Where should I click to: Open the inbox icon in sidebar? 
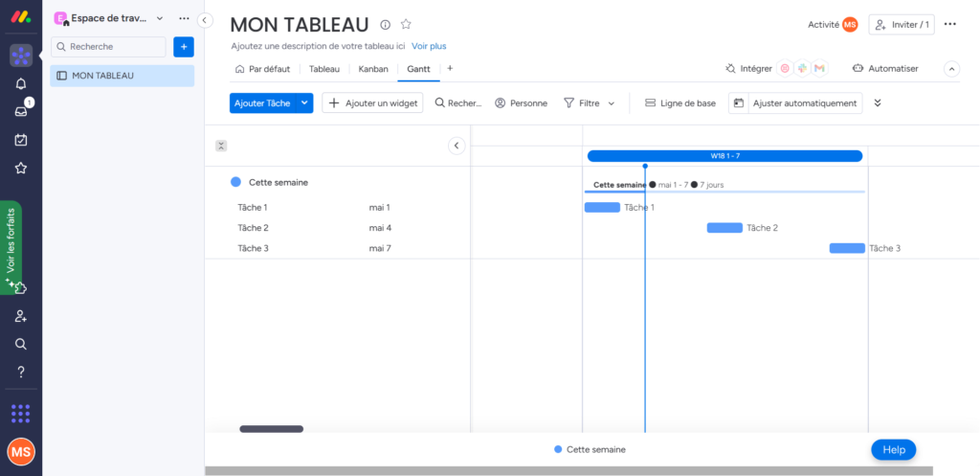21,111
